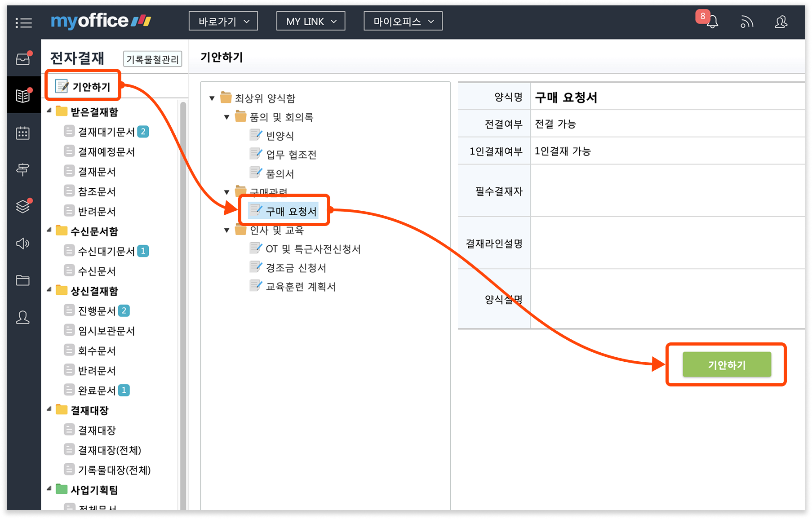Collapse the 결재대장 tree arrow
The image size is (812, 519).
point(49,409)
